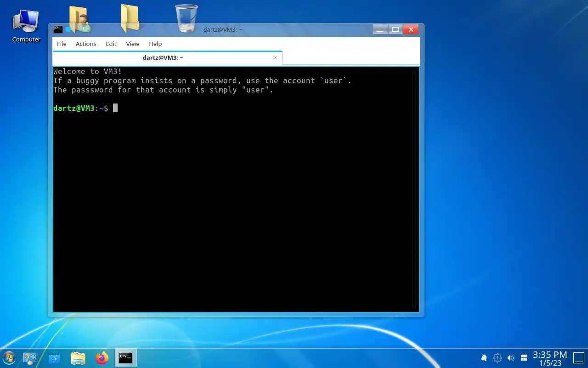Click the line starting "If a buggy program"
This screenshot has width=588, height=368.
[x=202, y=80]
